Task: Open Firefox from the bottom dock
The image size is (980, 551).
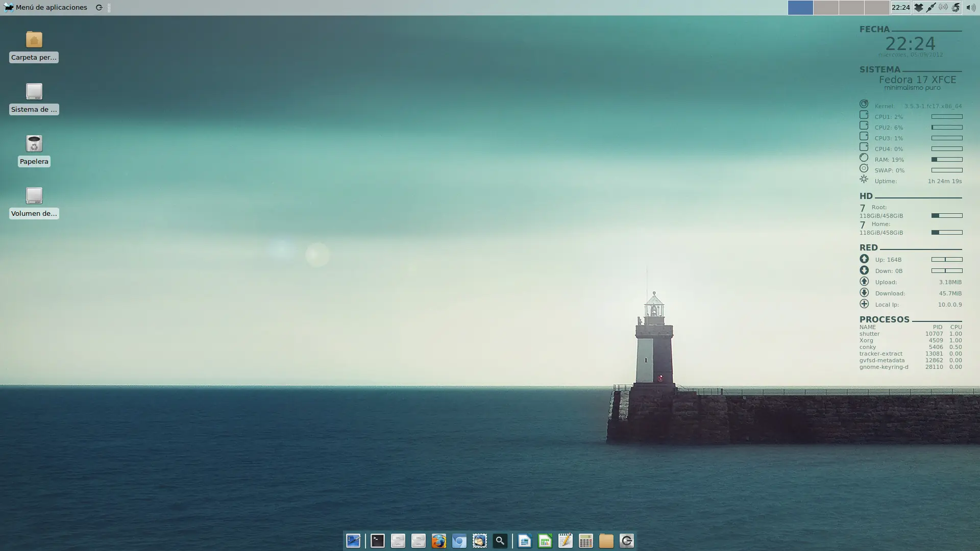Action: click(439, 541)
